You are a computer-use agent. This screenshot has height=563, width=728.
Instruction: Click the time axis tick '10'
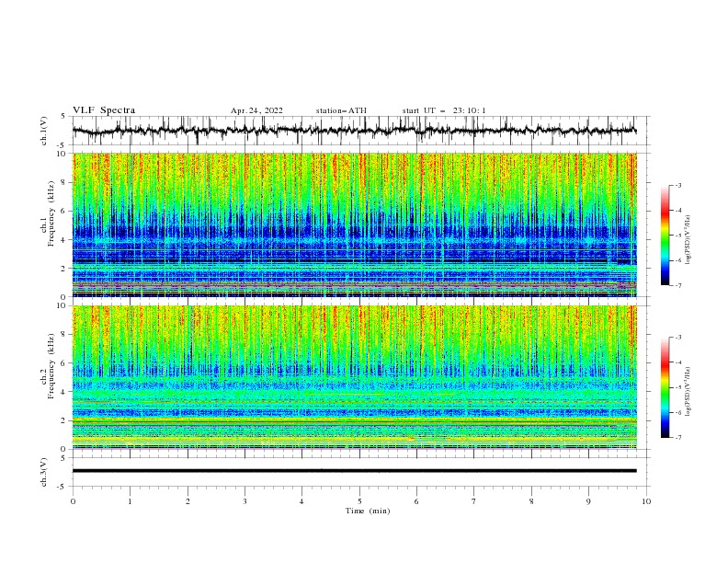(646, 501)
